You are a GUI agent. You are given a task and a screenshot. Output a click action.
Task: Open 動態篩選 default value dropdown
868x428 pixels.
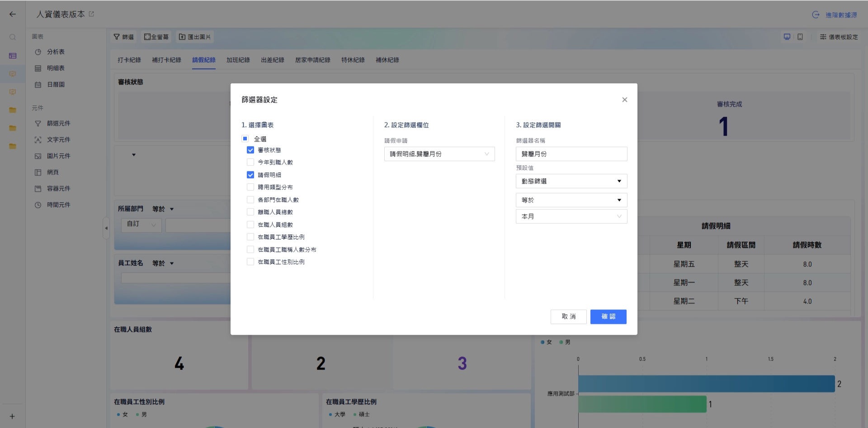tap(571, 181)
